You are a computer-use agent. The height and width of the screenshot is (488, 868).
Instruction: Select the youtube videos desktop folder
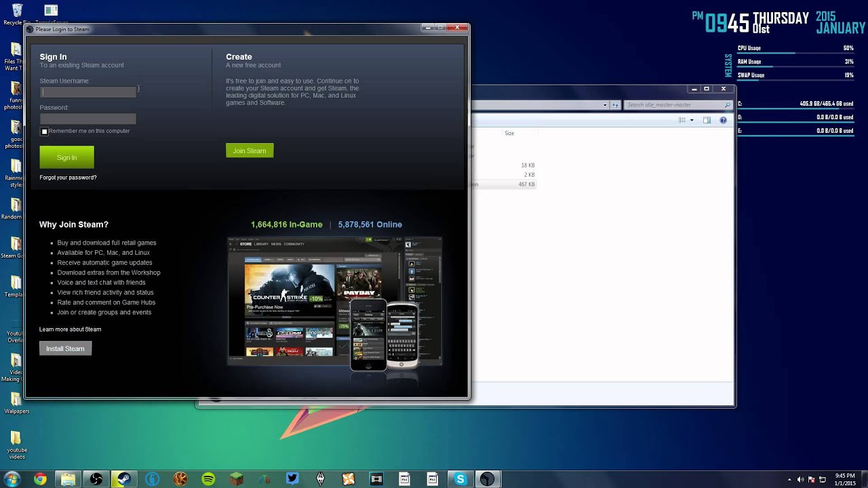[x=16, y=445]
